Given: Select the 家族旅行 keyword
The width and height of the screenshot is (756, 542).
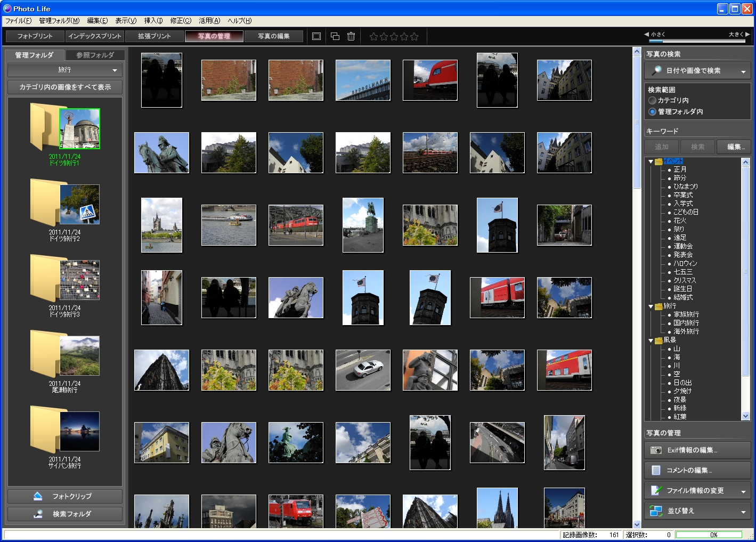Looking at the screenshot, I should coord(686,314).
